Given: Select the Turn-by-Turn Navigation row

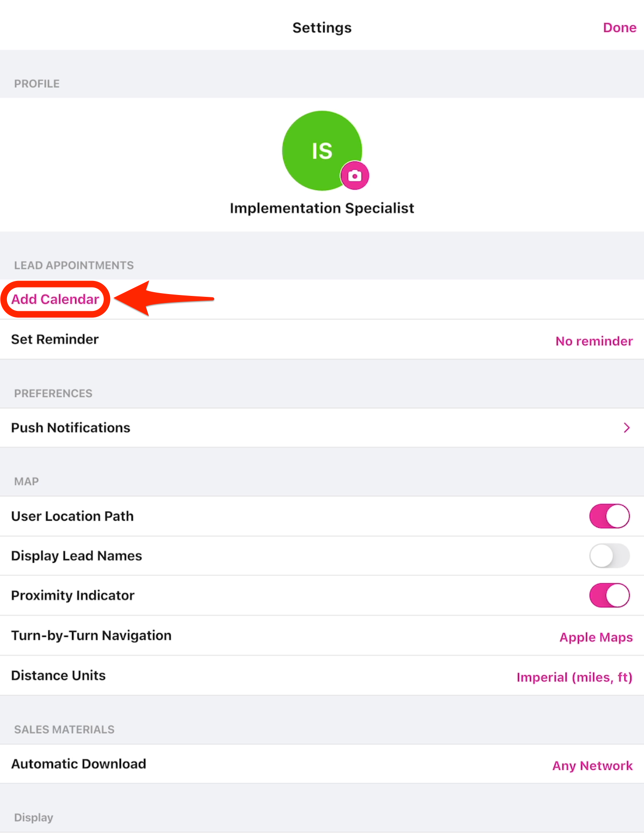Looking at the screenshot, I should (x=92, y=635).
